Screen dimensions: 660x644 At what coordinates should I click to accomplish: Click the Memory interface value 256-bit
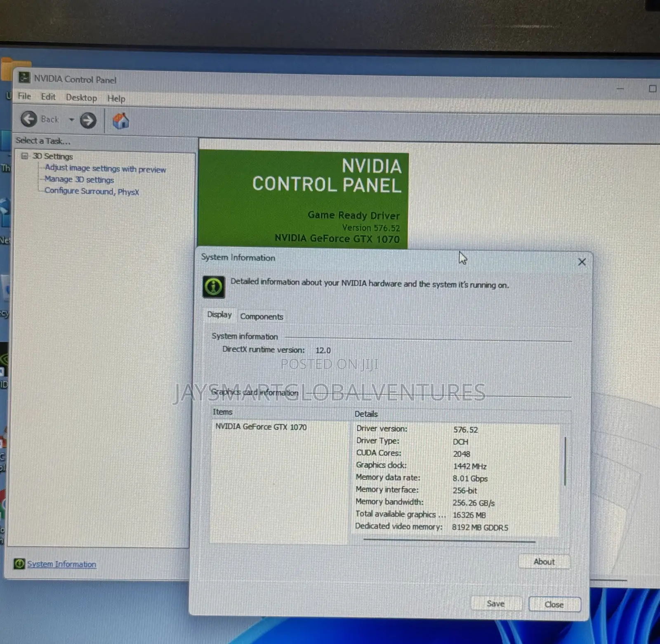(x=465, y=491)
